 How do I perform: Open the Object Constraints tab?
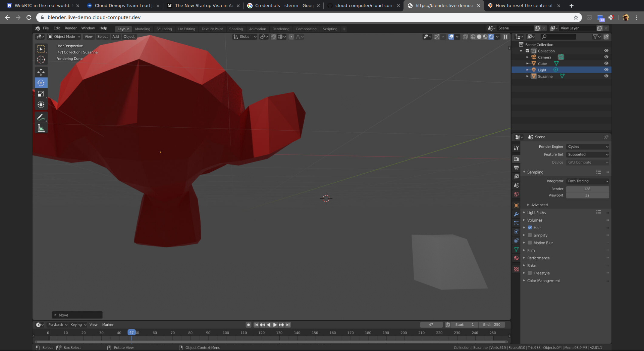point(516,240)
